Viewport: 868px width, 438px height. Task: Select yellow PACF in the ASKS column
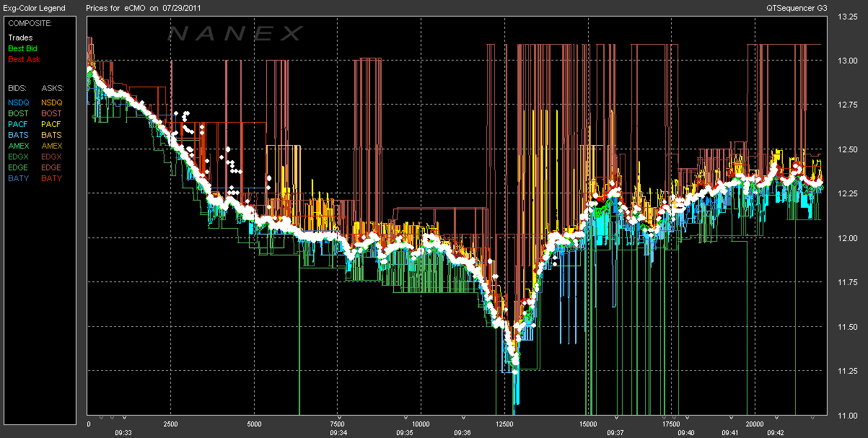pos(52,124)
